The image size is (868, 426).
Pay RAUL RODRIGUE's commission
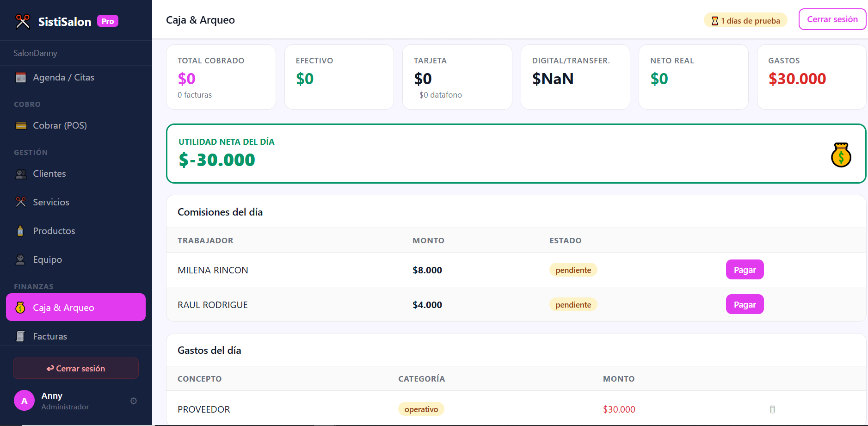pyautogui.click(x=745, y=304)
